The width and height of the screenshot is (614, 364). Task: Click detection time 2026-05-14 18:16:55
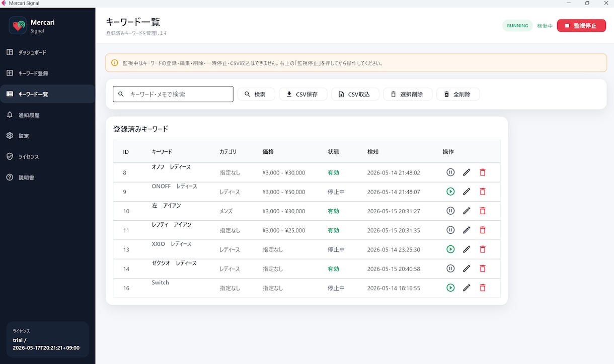pyautogui.click(x=394, y=289)
